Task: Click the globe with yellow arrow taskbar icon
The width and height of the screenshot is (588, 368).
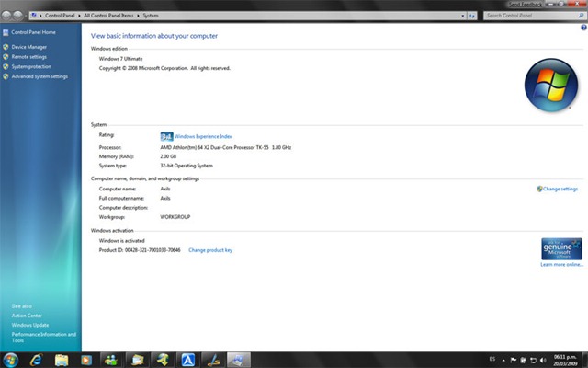Action: click(x=164, y=360)
